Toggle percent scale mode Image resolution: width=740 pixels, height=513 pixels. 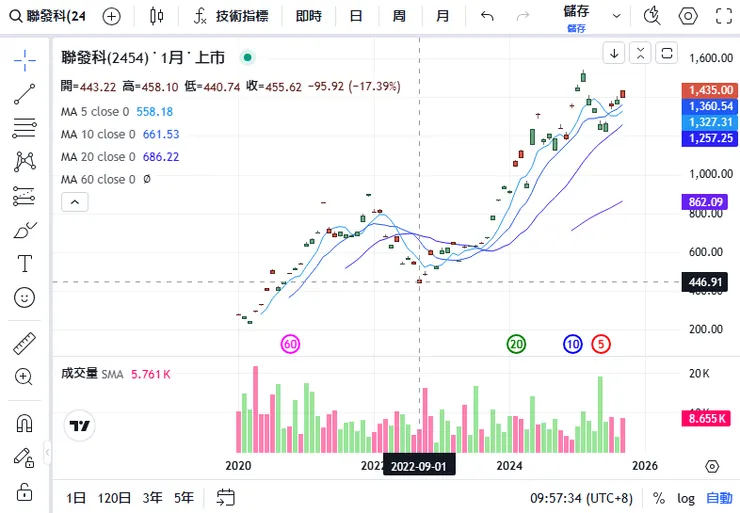(659, 498)
